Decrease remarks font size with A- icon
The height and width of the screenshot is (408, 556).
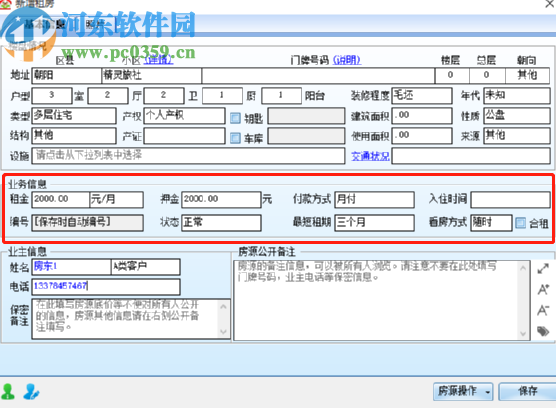point(543,311)
